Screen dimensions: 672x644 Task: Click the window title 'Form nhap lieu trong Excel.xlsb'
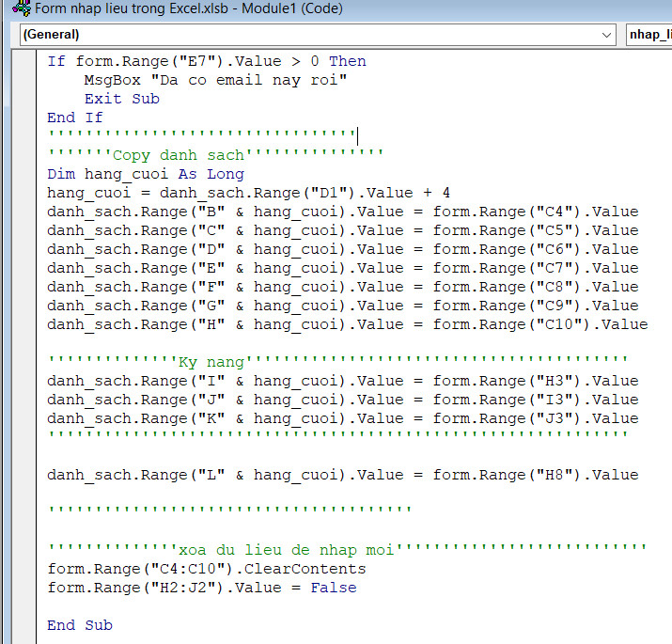(x=132, y=8)
